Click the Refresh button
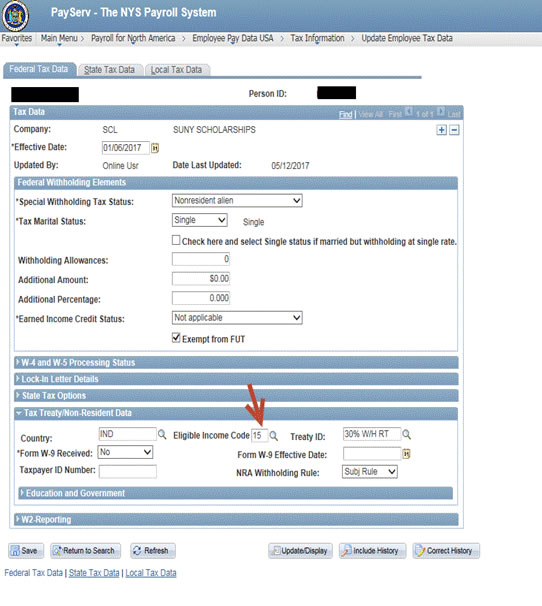 click(x=153, y=551)
